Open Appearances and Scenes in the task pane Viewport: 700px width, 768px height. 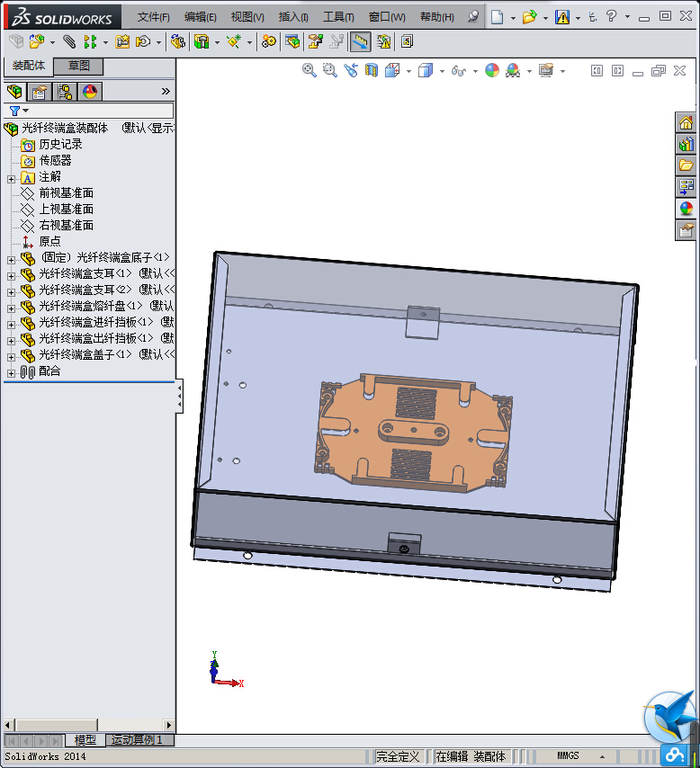686,208
